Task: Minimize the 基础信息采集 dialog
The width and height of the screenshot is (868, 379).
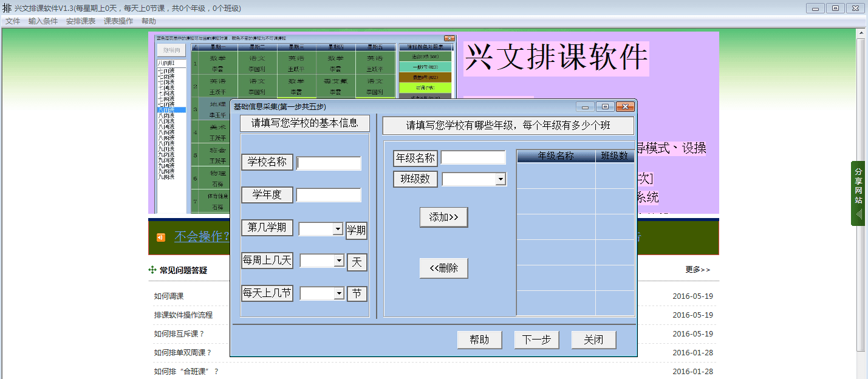Action: 584,107
